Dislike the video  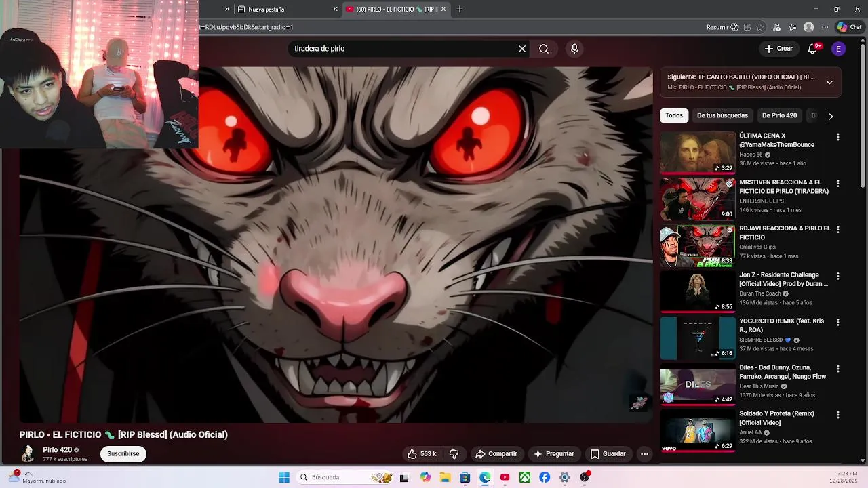pos(454,454)
